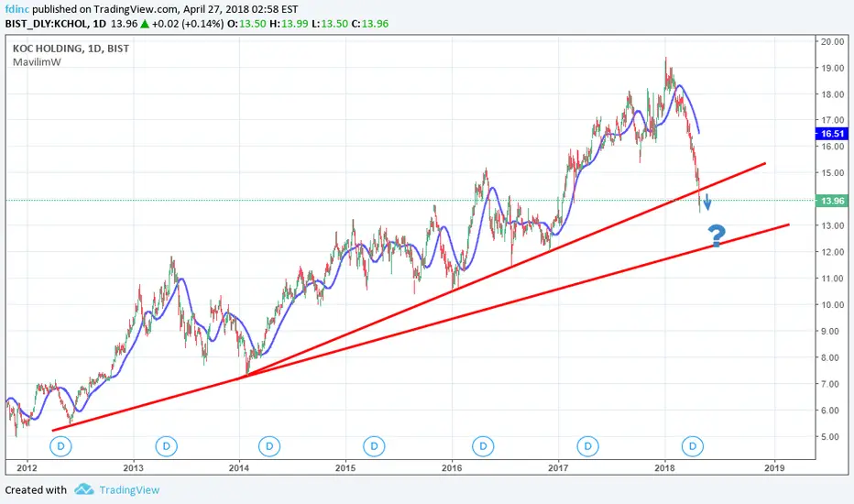Click the O:13.50 open value
The width and height of the screenshot is (854, 504).
246,24
